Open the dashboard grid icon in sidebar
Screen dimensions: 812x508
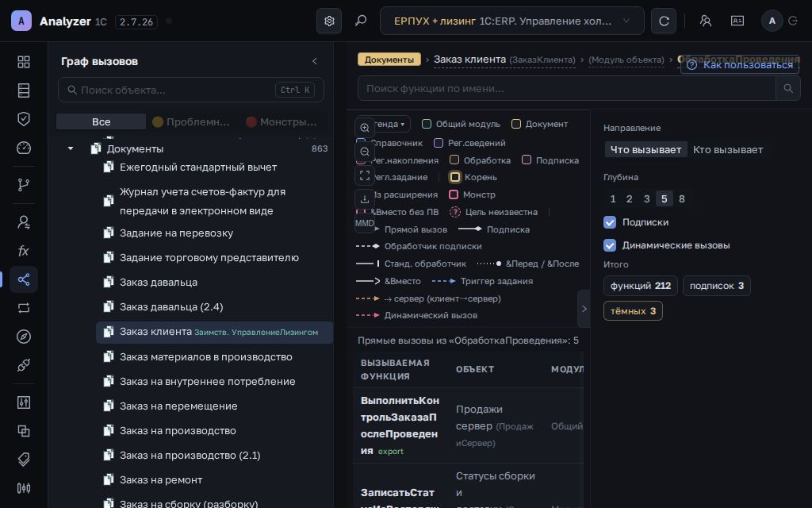click(x=23, y=62)
